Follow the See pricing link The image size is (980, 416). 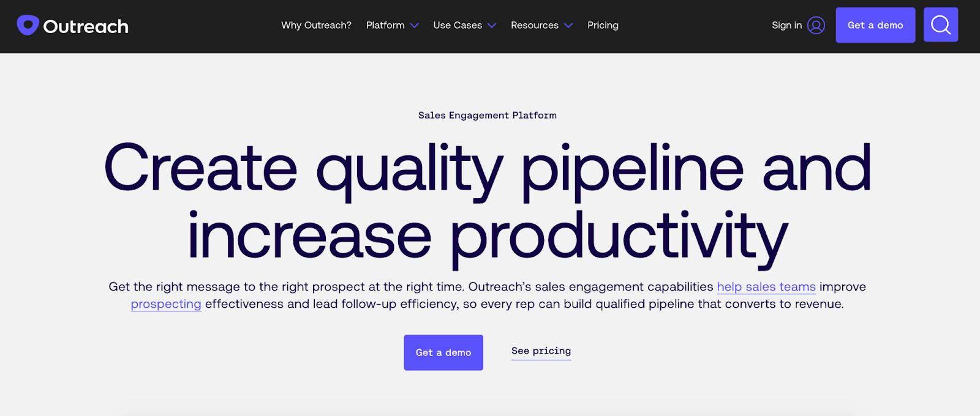tap(541, 351)
